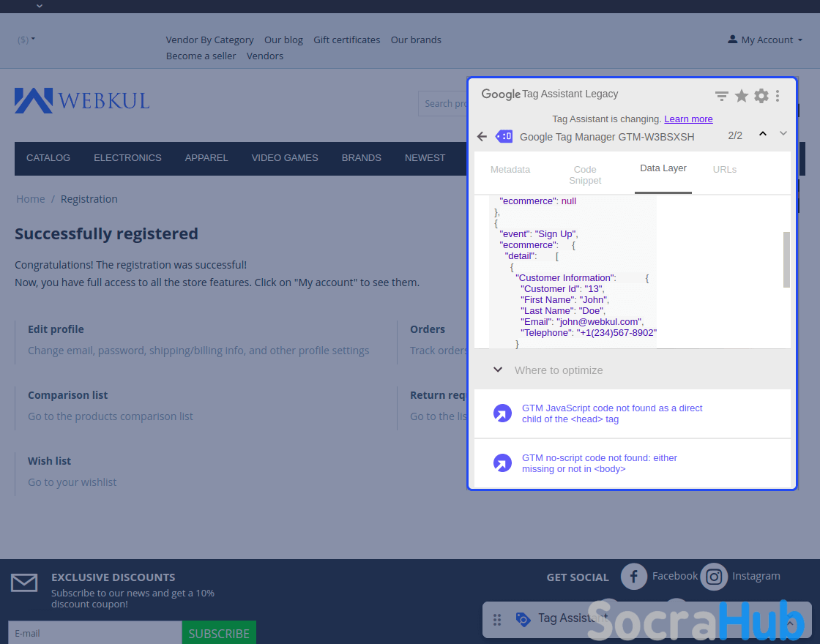Go to previous tag with up chevron
820x644 pixels.
coord(763,134)
